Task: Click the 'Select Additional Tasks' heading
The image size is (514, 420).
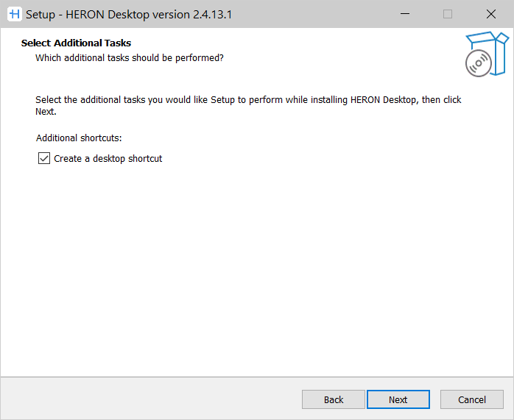Action: pyautogui.click(x=76, y=43)
